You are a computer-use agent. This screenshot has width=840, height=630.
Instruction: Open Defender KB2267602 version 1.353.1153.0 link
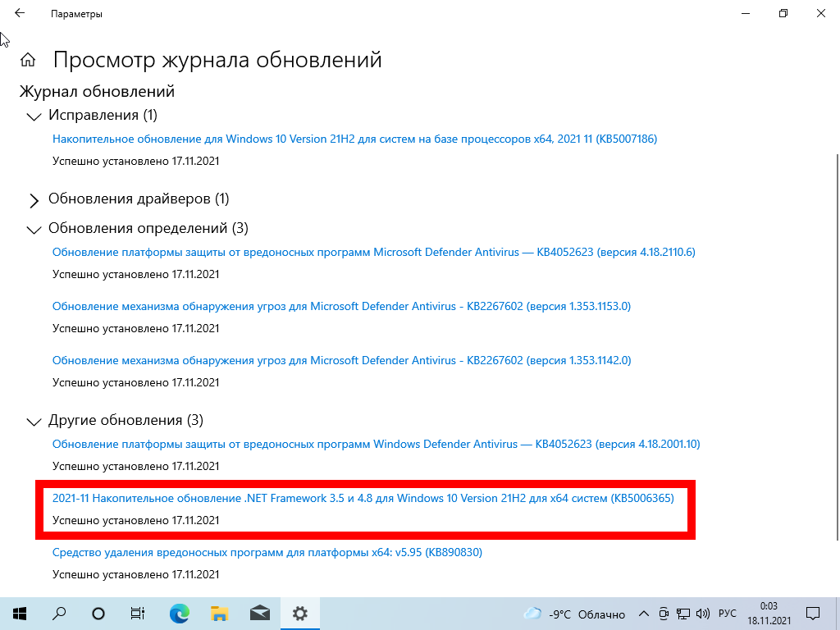(x=342, y=306)
